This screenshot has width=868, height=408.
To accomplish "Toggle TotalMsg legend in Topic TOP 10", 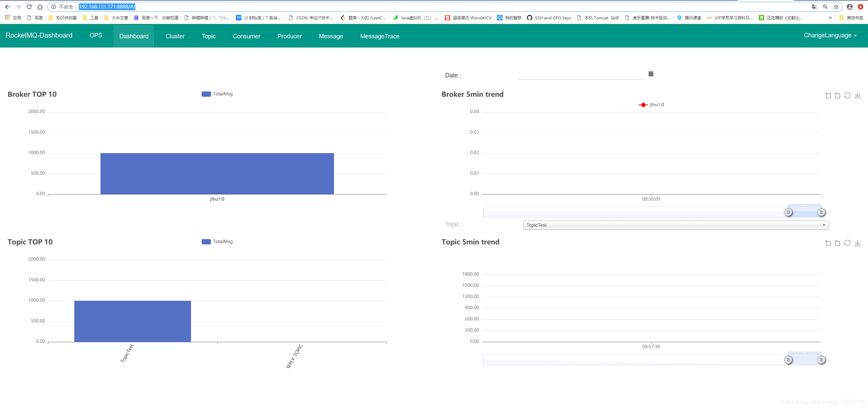I will pyautogui.click(x=217, y=242).
